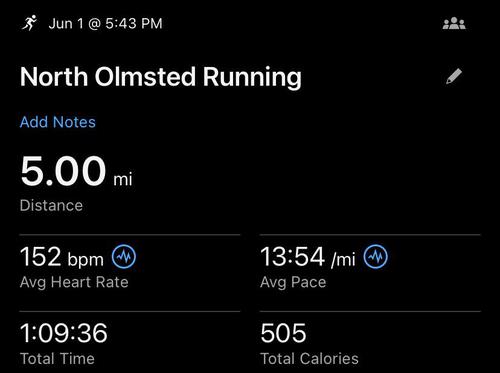Edit activity name with pencil icon

click(454, 76)
